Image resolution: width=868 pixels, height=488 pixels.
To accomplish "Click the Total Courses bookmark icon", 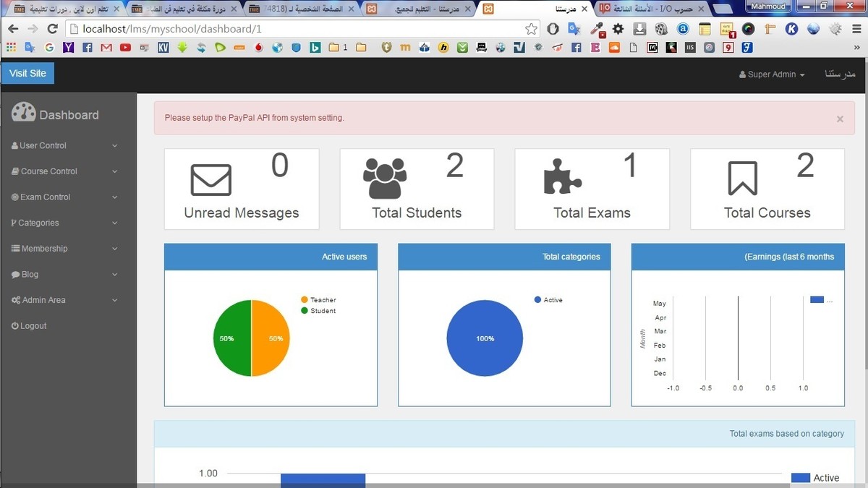I will (x=742, y=179).
